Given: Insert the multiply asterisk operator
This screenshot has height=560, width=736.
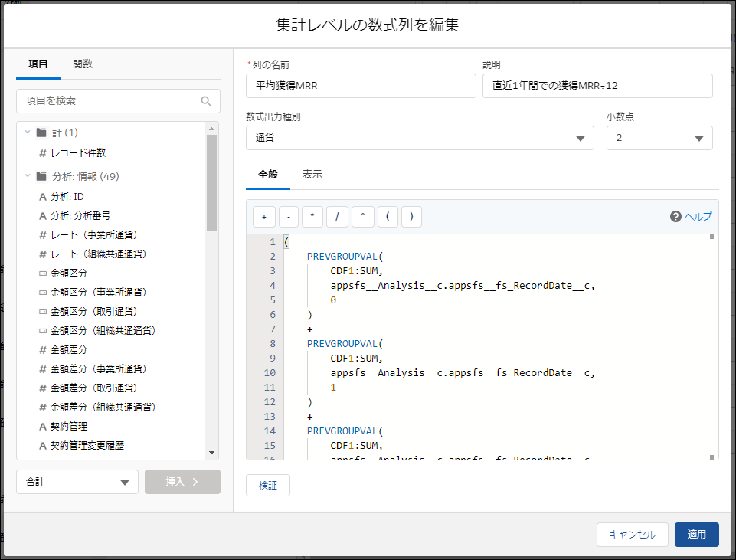Looking at the screenshot, I should point(312,217).
